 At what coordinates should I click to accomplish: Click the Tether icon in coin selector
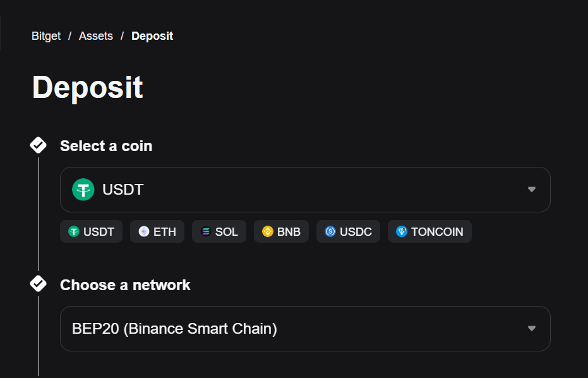[x=83, y=190]
